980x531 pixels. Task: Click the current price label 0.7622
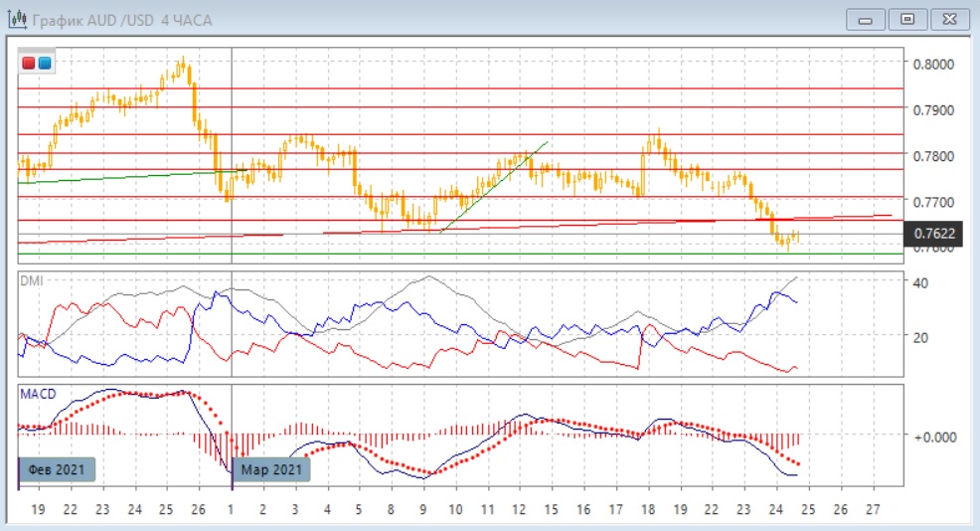934,235
